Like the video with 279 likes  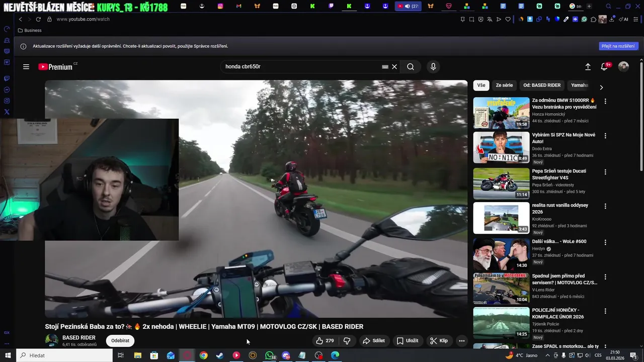point(325,340)
